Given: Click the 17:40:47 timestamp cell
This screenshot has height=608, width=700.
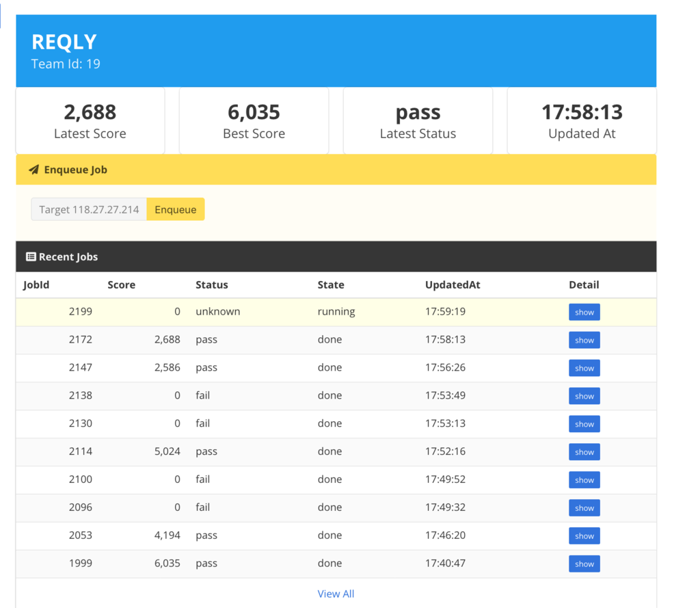Looking at the screenshot, I should tap(445, 564).
